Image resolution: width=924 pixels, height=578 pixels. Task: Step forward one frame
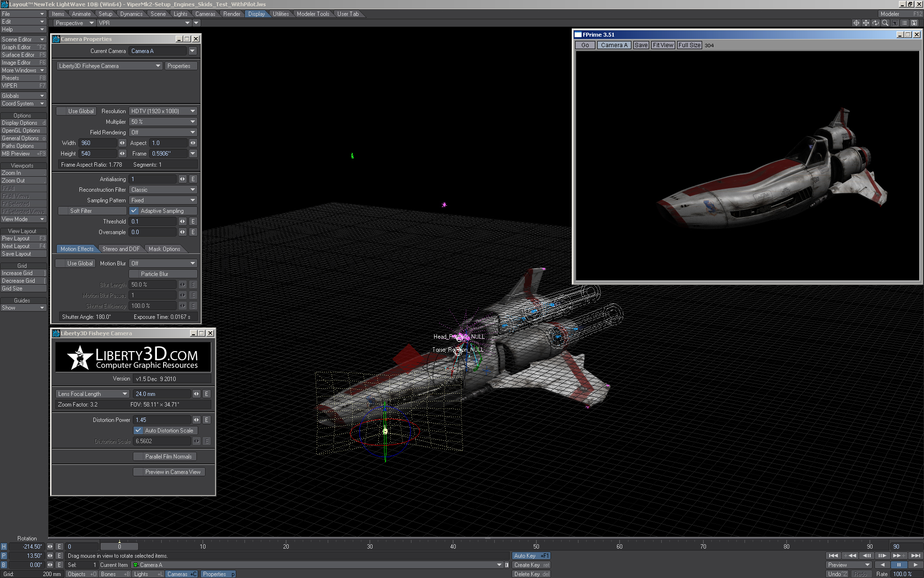pos(882,555)
